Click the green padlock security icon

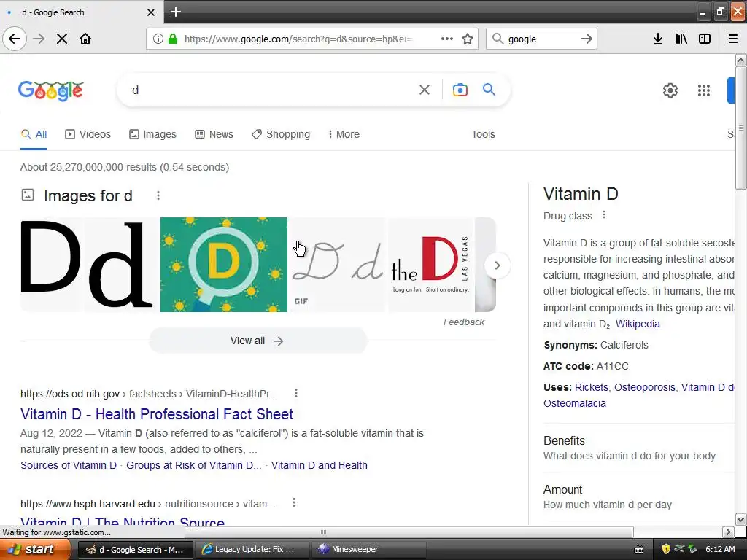pyautogui.click(x=173, y=39)
